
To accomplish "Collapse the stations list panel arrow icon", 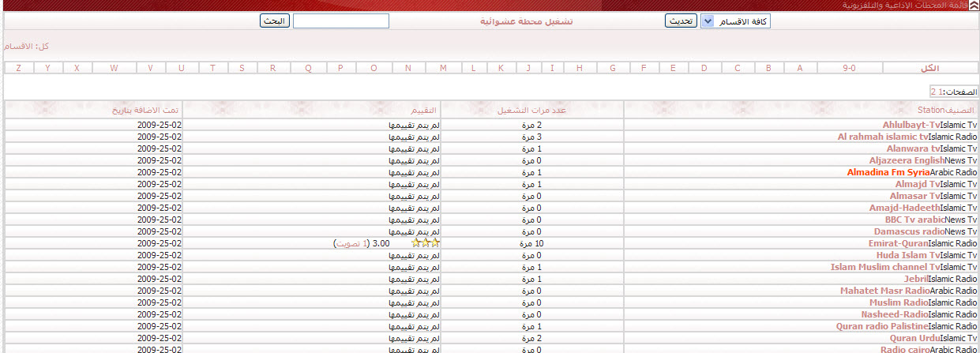I will [974, 5].
